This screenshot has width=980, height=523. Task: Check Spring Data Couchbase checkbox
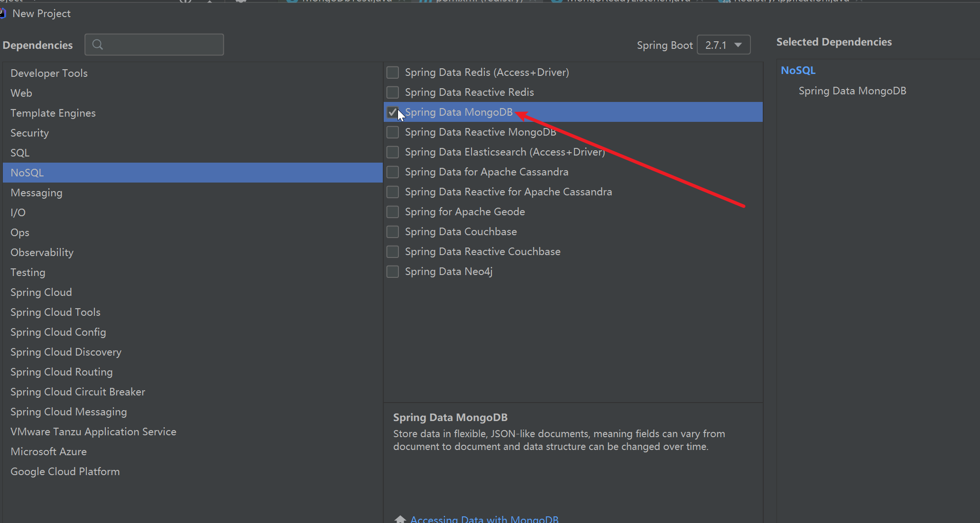(x=392, y=232)
